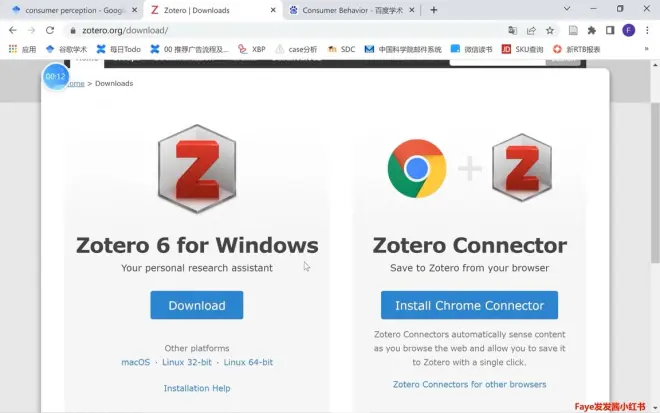
Task: Open Chrome three-dot menu
Action: [647, 30]
